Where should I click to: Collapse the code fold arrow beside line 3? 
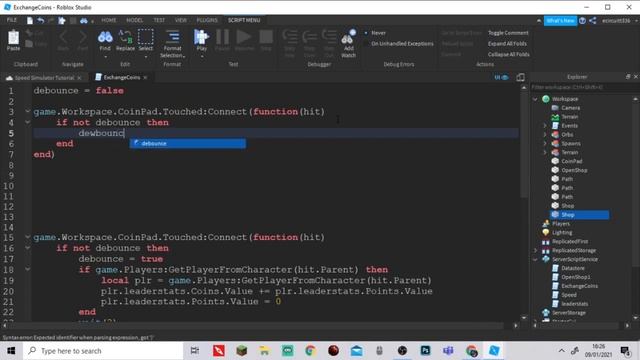pos(27,111)
